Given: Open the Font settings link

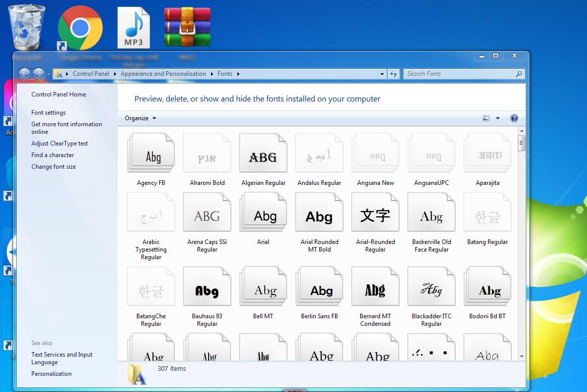Looking at the screenshot, I should (x=48, y=113).
